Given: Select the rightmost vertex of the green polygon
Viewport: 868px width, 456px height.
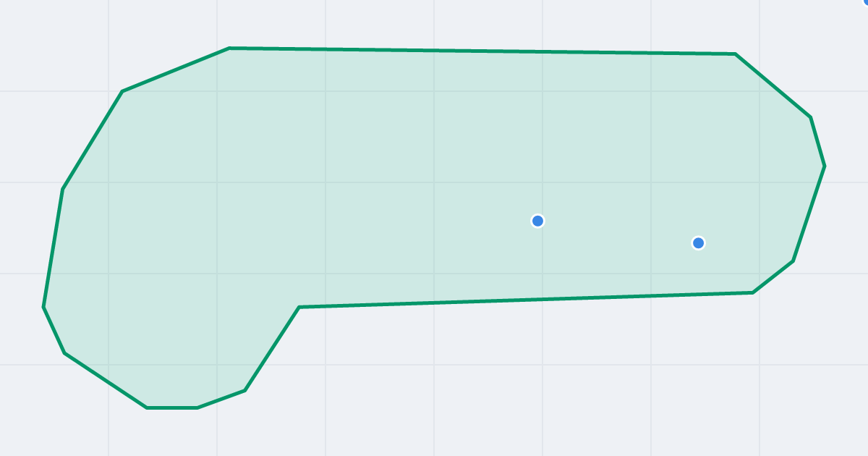Looking at the screenshot, I should pyautogui.click(x=825, y=166).
